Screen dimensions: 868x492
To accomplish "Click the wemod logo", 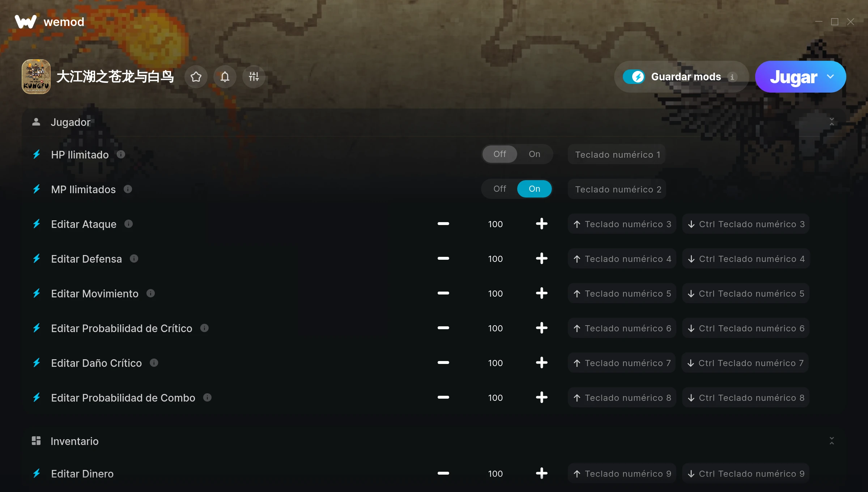I will coord(50,22).
